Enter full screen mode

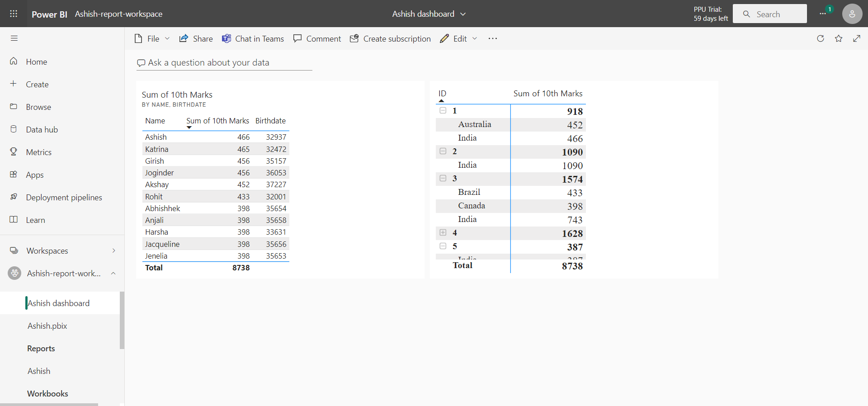[857, 38]
